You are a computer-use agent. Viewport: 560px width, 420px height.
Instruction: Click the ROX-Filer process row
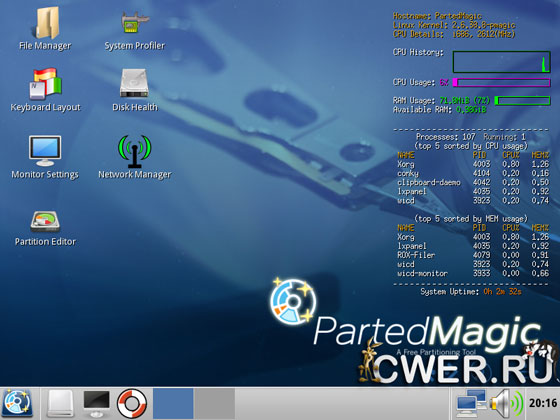coord(473,255)
